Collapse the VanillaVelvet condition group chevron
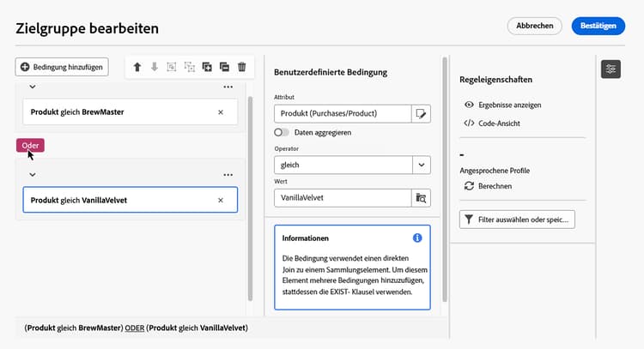Viewport: 644px width, 349px height. [32, 175]
